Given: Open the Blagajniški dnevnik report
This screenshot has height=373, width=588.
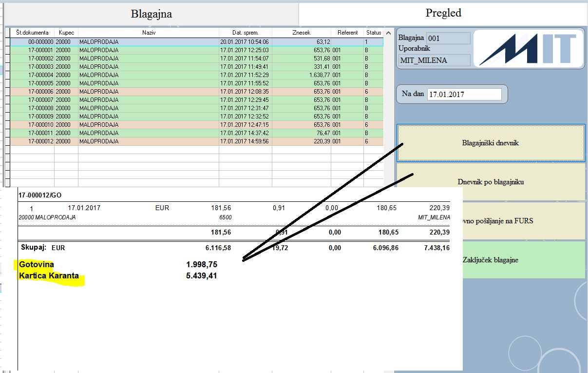Looking at the screenshot, I should point(491,143).
